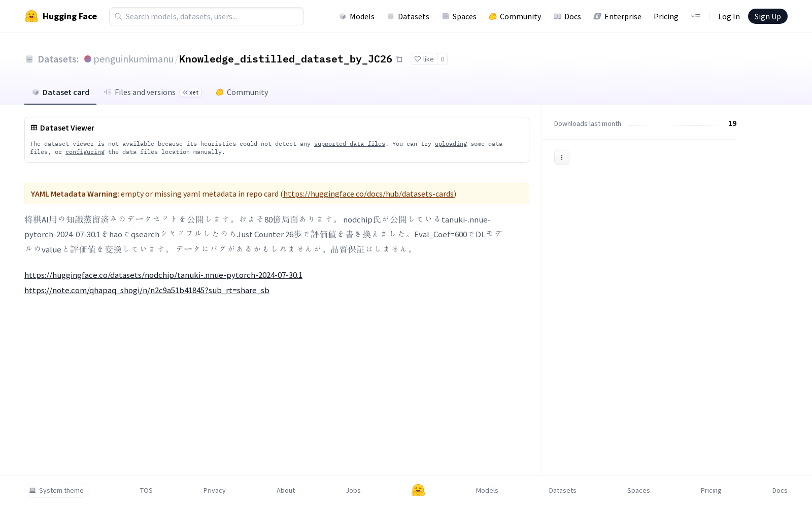812x508 pixels.
Task: Open the Community menu in the header
Action: 515,16
